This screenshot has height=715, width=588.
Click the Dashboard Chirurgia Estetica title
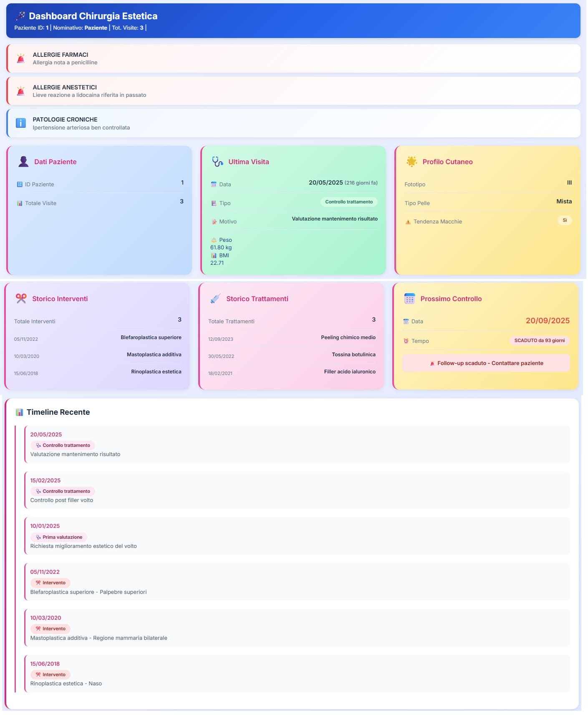[x=93, y=16]
